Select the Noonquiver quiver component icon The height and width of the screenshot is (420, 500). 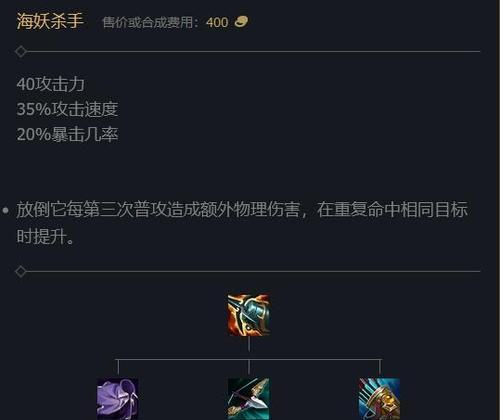tap(380, 399)
